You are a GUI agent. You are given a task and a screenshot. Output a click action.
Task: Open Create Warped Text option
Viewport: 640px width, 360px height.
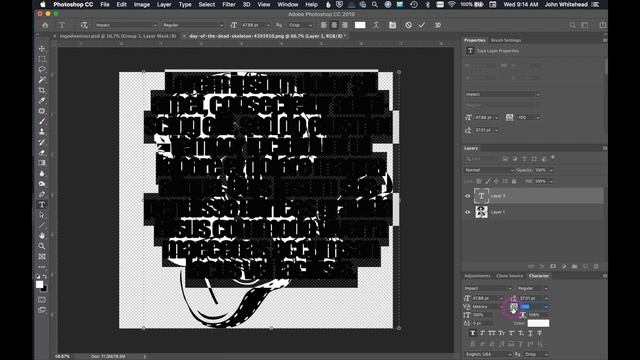pyautogui.click(x=376, y=25)
